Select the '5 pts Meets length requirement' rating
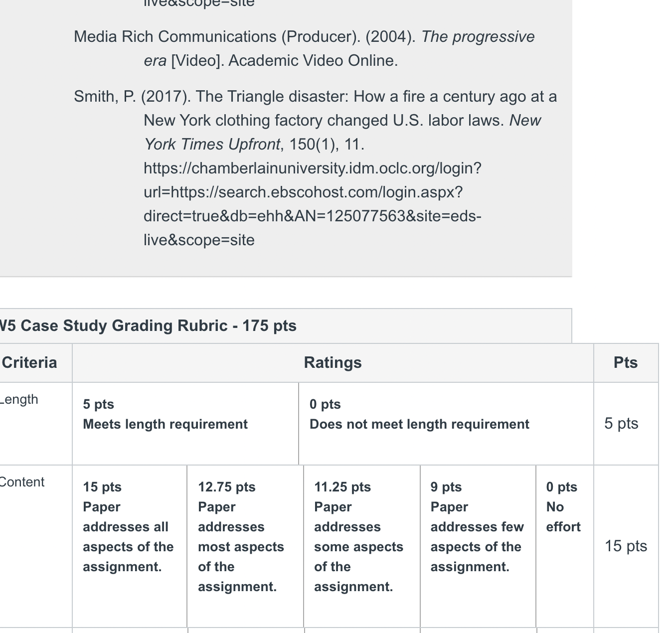 point(185,424)
